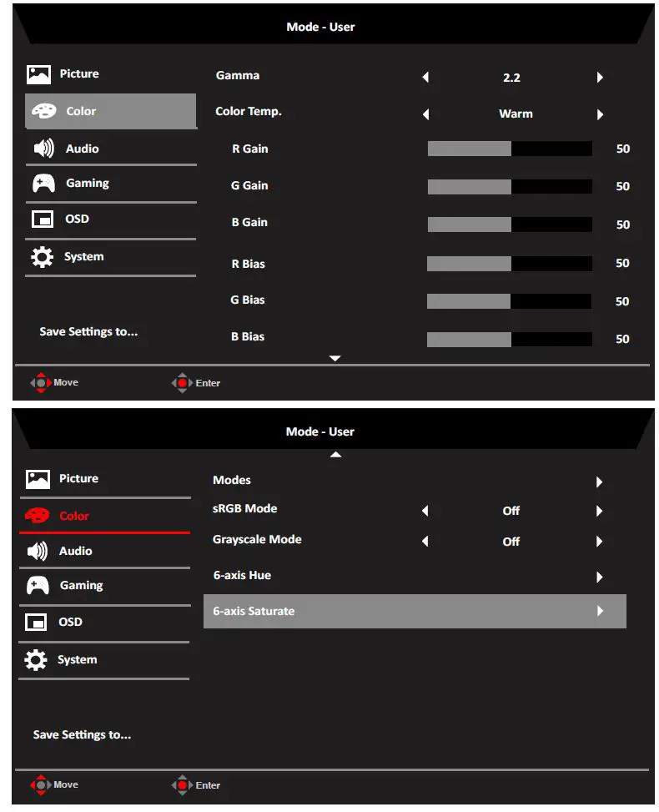Screen dimensions: 659x812
Task: Click Picture icon in lower OSD menu
Action: [x=38, y=479]
